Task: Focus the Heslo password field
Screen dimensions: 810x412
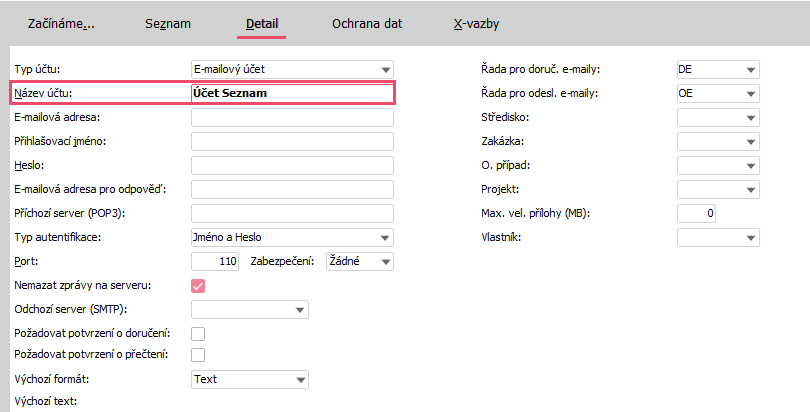Action: (292, 165)
